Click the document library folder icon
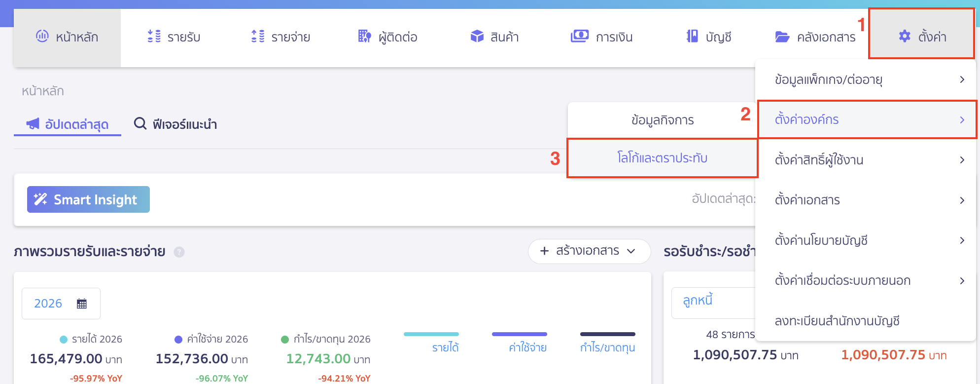Viewport: 980px width, 384px height. tap(782, 37)
